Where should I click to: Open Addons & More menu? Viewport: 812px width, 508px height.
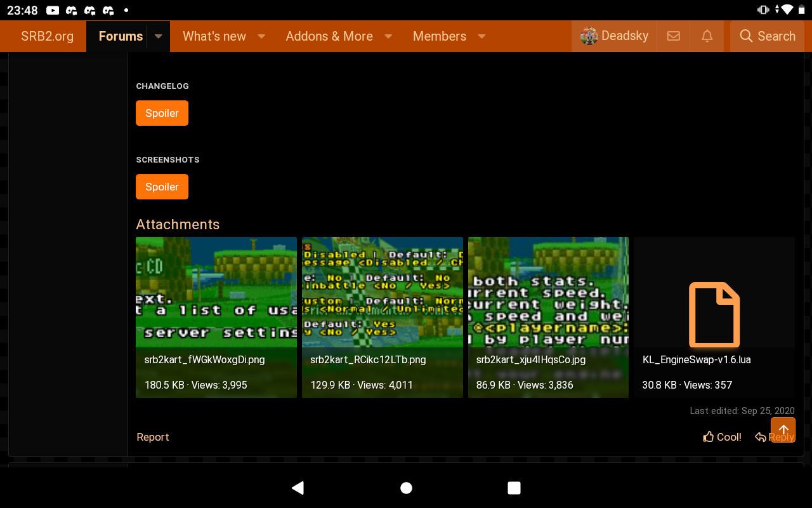329,36
